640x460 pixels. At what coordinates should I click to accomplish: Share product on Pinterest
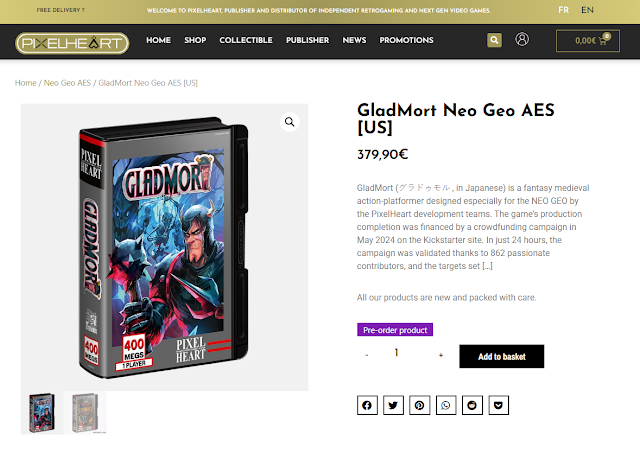(x=420, y=405)
